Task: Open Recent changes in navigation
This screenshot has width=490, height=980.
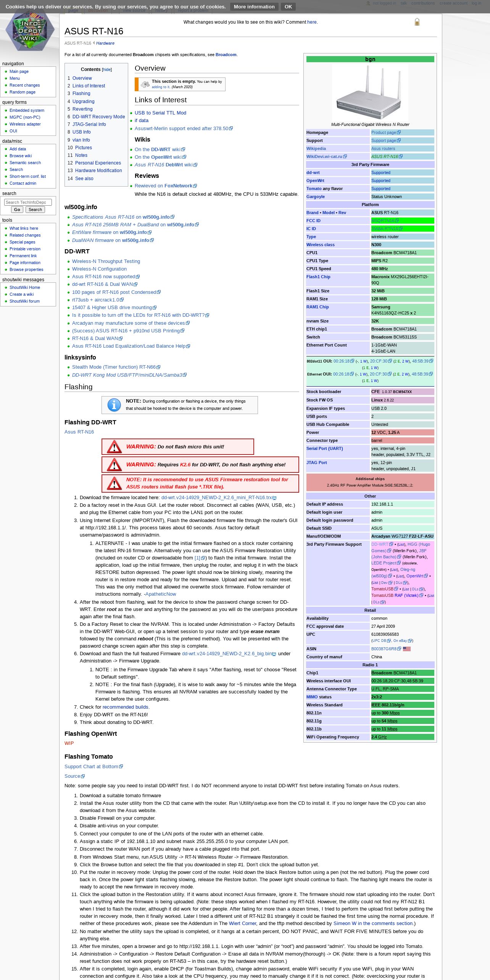Action: pyautogui.click(x=25, y=85)
